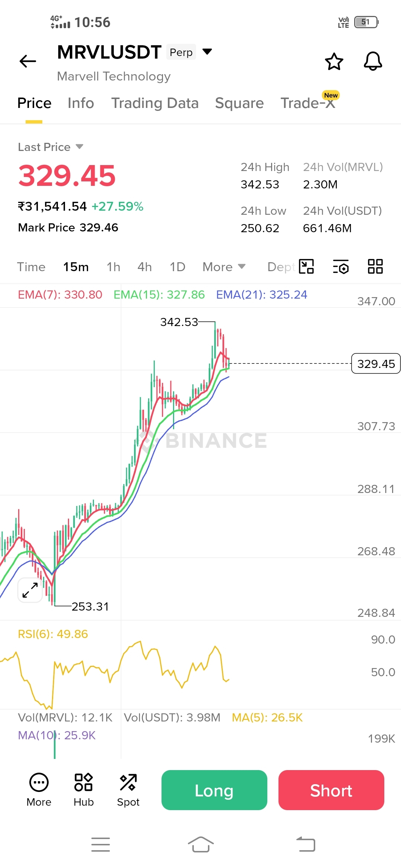The height and width of the screenshot is (868, 401).
Task: Switch to Spot trading
Action: point(128,790)
